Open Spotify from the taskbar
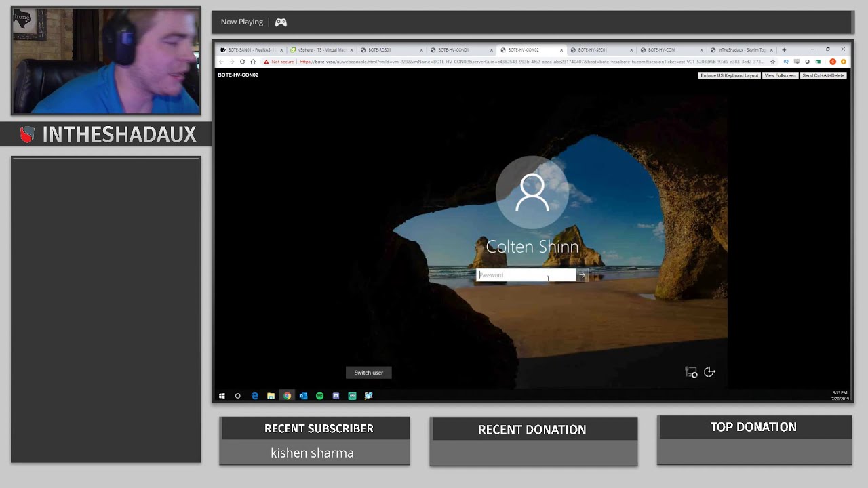 click(319, 396)
